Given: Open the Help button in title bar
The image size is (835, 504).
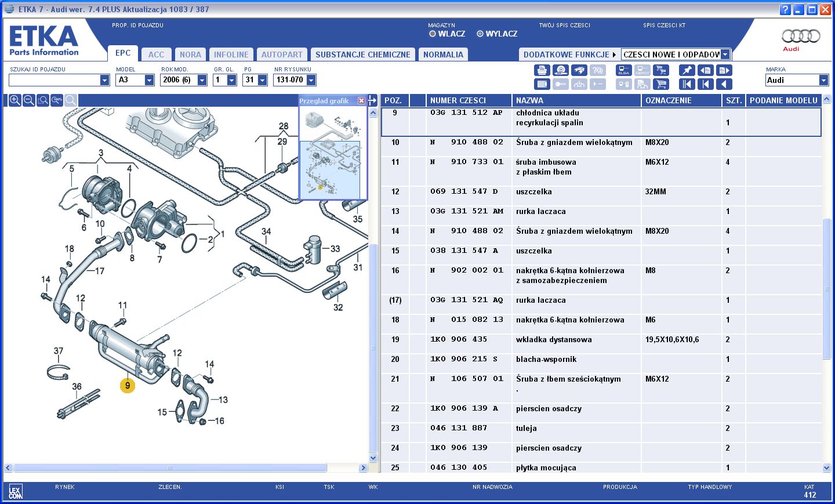Looking at the screenshot, I should [x=785, y=9].
